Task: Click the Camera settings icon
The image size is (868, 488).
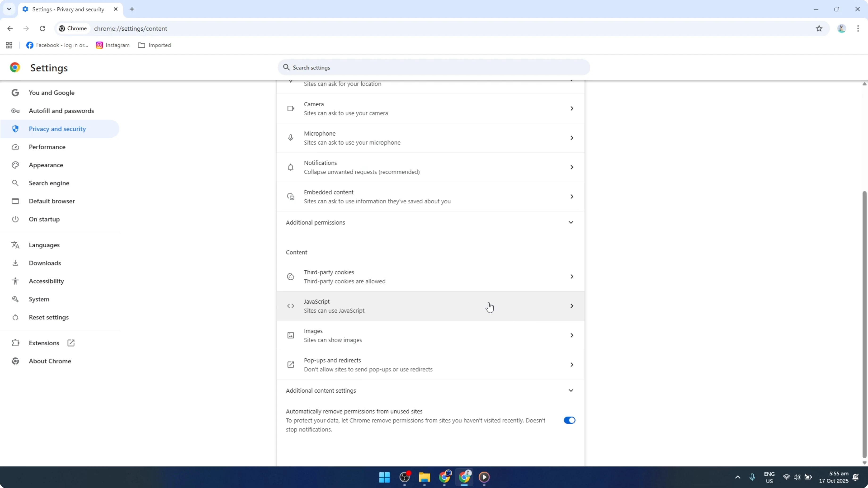Action: (290, 108)
